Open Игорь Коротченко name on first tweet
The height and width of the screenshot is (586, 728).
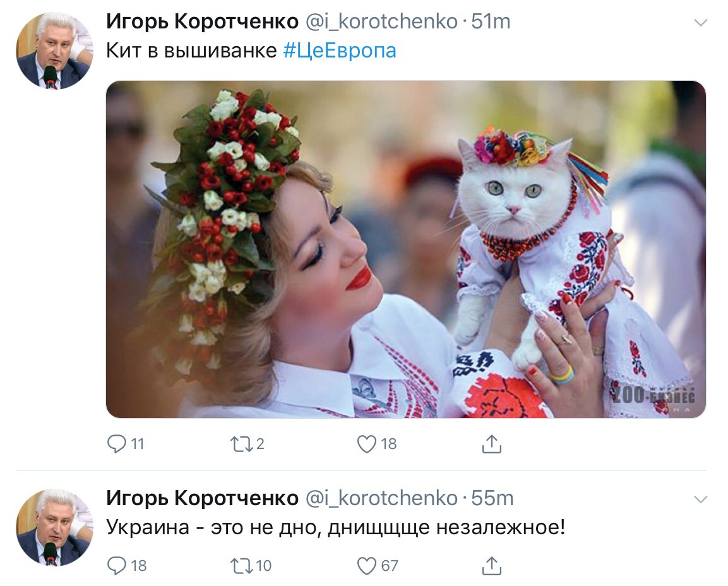coord(202,21)
